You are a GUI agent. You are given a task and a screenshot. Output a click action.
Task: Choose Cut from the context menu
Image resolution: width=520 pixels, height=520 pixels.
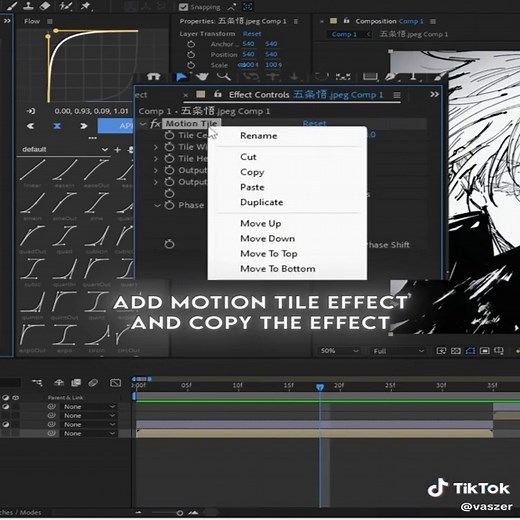tap(248, 157)
